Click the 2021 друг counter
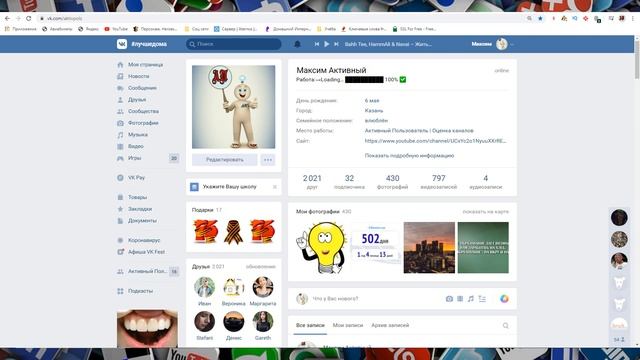 (312, 182)
